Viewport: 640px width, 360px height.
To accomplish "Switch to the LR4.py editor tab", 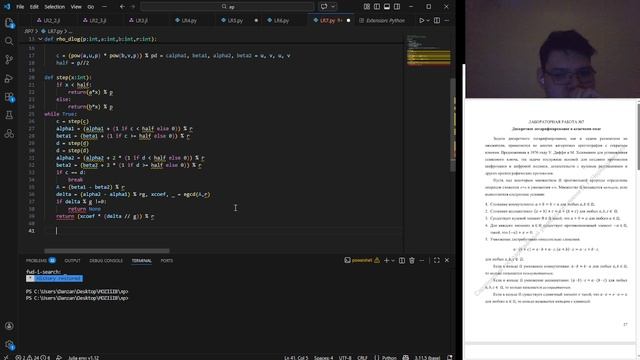I will coord(189,20).
